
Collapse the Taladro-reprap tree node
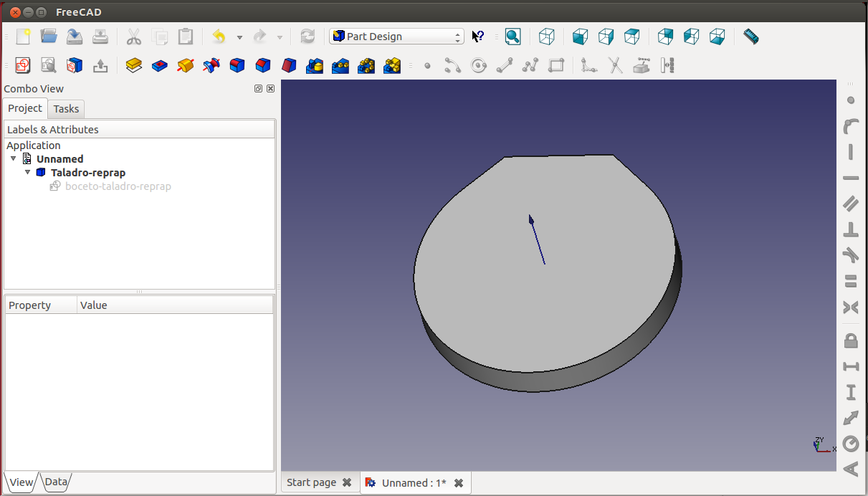28,173
